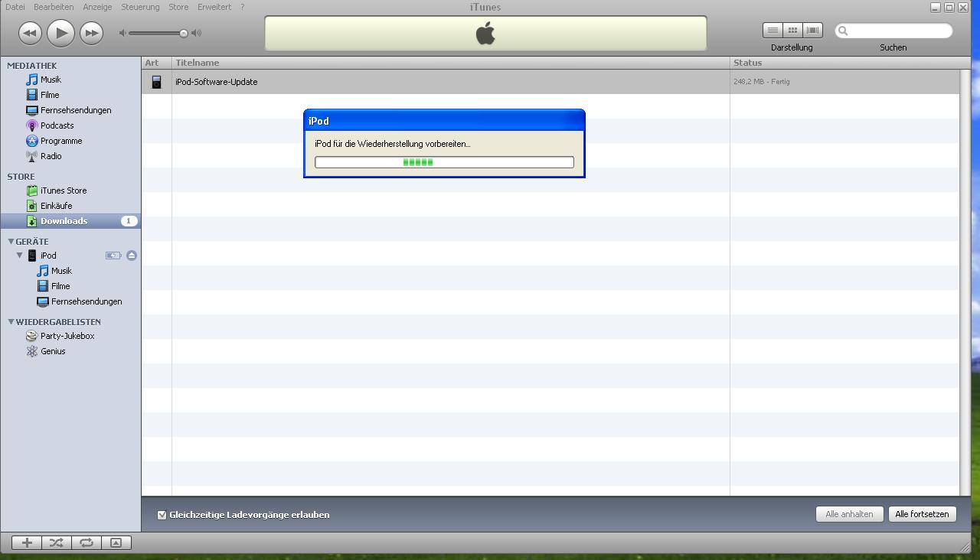
Task: Open the Steuerung menu
Action: tap(140, 7)
